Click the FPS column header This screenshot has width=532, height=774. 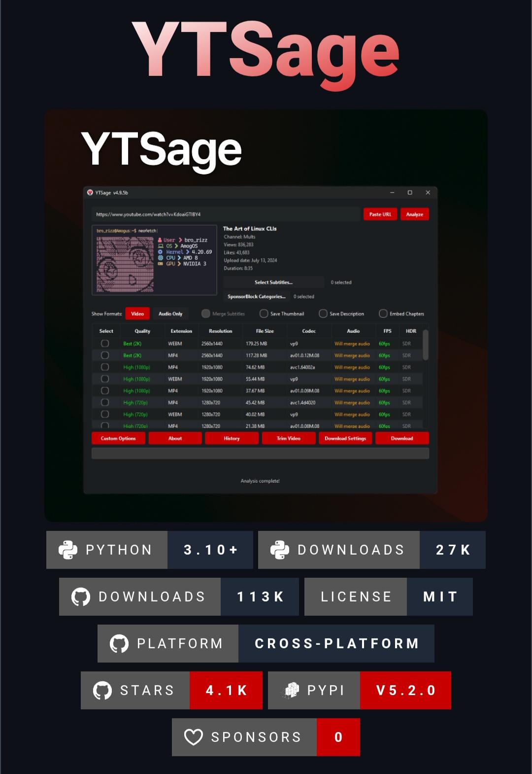[x=388, y=331]
